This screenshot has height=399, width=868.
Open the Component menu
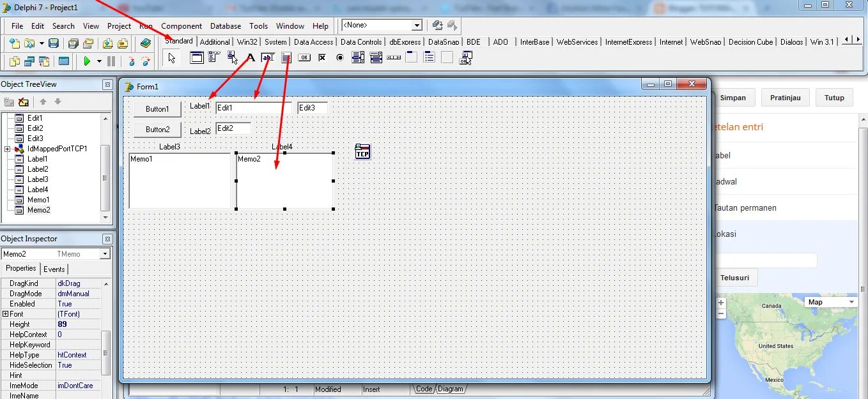click(x=182, y=26)
